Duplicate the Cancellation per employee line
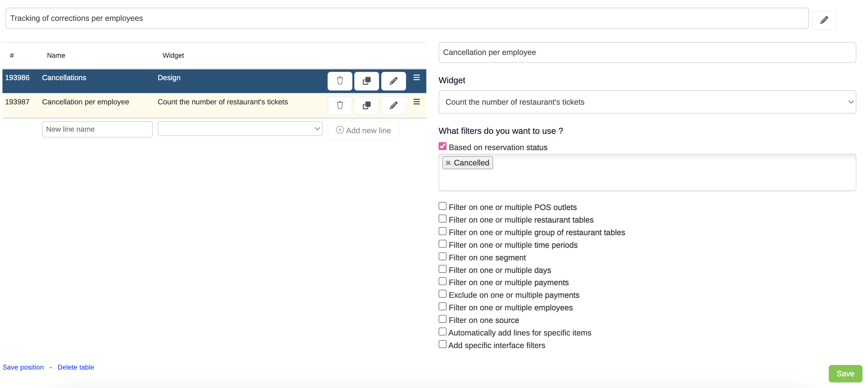The height and width of the screenshot is (388, 868). 366,106
